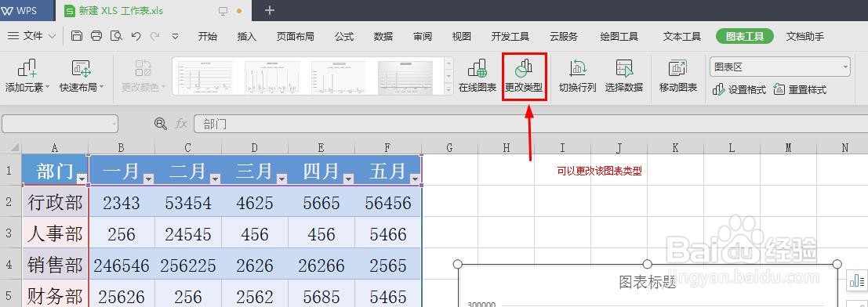Viewport: 868px width, 307px height.
Task: Expand the quick access toolbar customize arrow
Action: [176, 37]
